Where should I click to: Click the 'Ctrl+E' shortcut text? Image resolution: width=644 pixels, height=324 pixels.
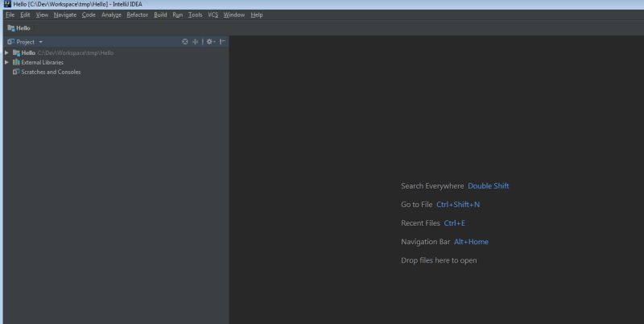point(454,223)
